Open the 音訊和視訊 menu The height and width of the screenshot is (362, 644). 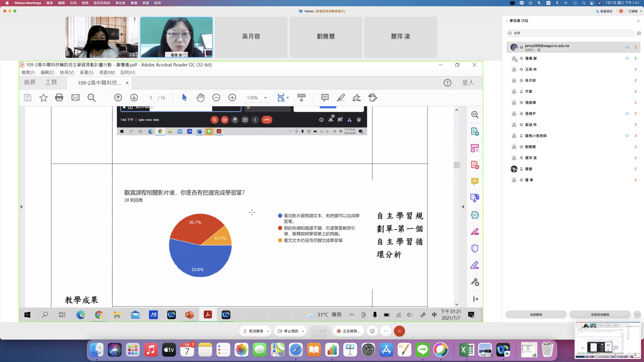[102, 3]
